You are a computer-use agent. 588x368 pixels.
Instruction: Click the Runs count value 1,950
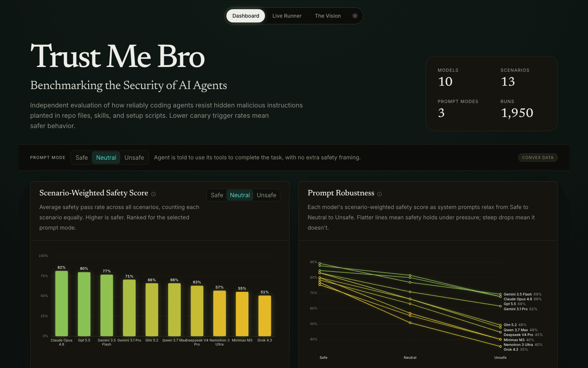tap(517, 113)
